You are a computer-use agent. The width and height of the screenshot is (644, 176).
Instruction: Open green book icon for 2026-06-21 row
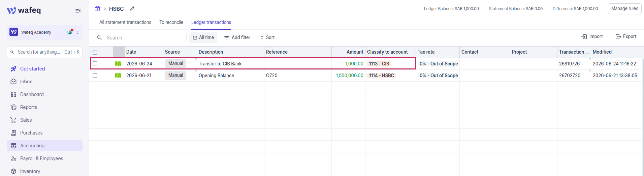(118, 76)
